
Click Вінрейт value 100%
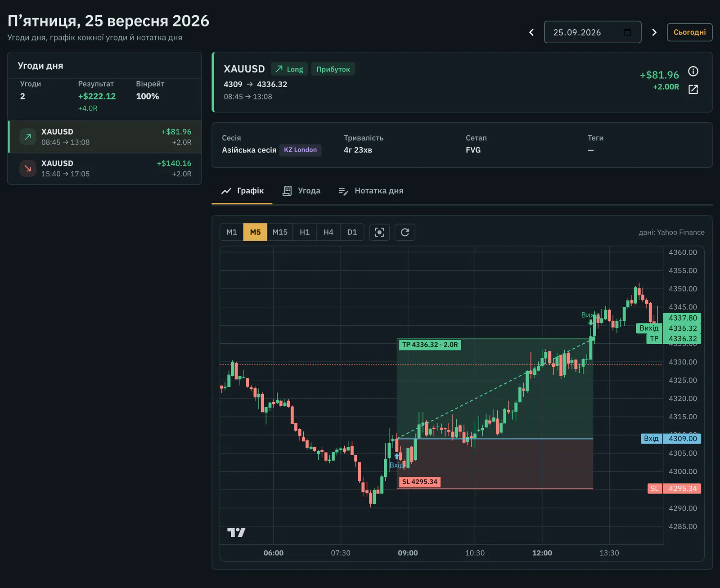148,96
